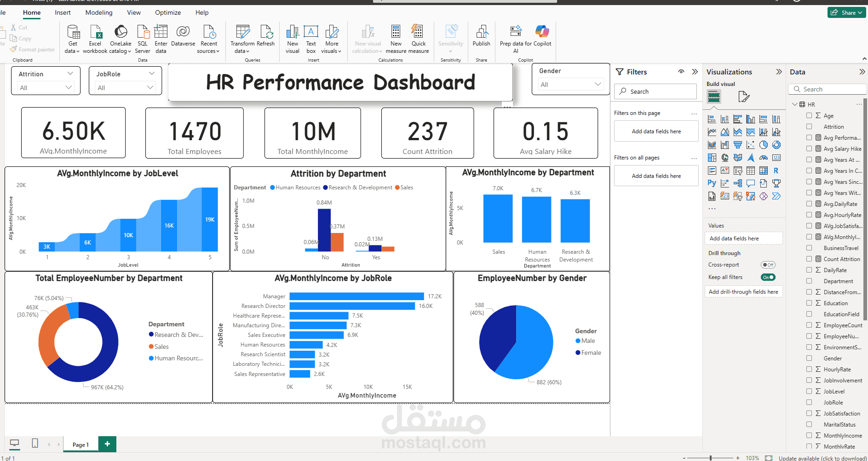Open the Help ribbon tab
This screenshot has width=868, height=461.
pyautogui.click(x=202, y=12)
